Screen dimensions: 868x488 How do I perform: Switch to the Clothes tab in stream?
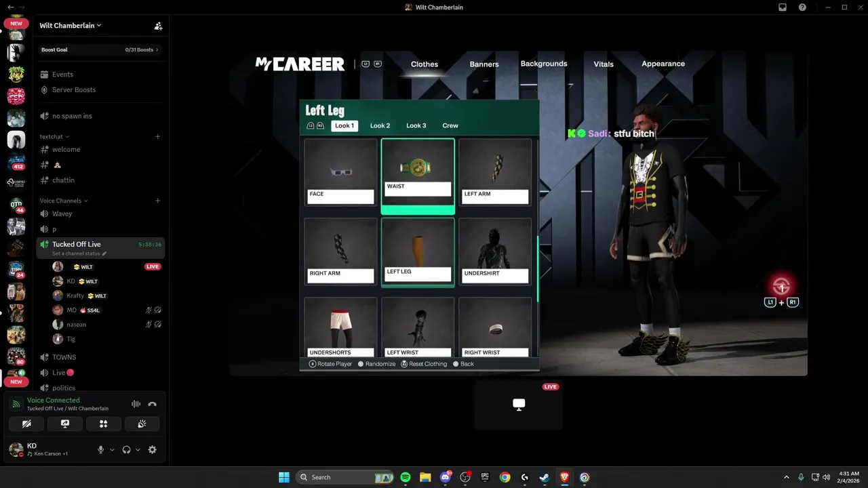(x=425, y=64)
